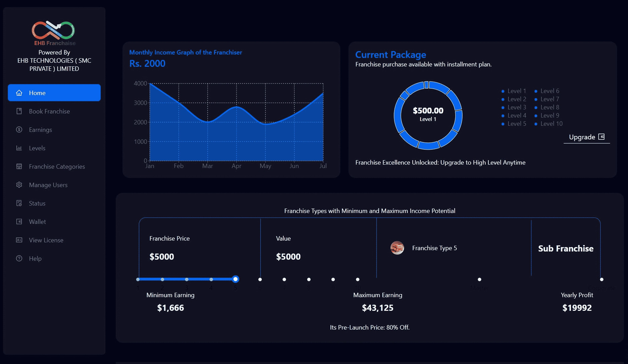Open the Earnings menu item
Image resolution: width=628 pixels, height=364 pixels.
(x=40, y=130)
